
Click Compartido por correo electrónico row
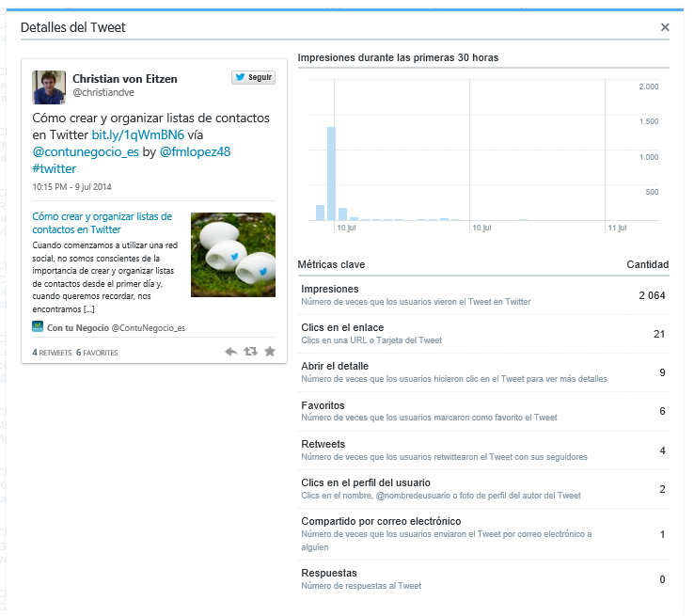click(x=483, y=534)
